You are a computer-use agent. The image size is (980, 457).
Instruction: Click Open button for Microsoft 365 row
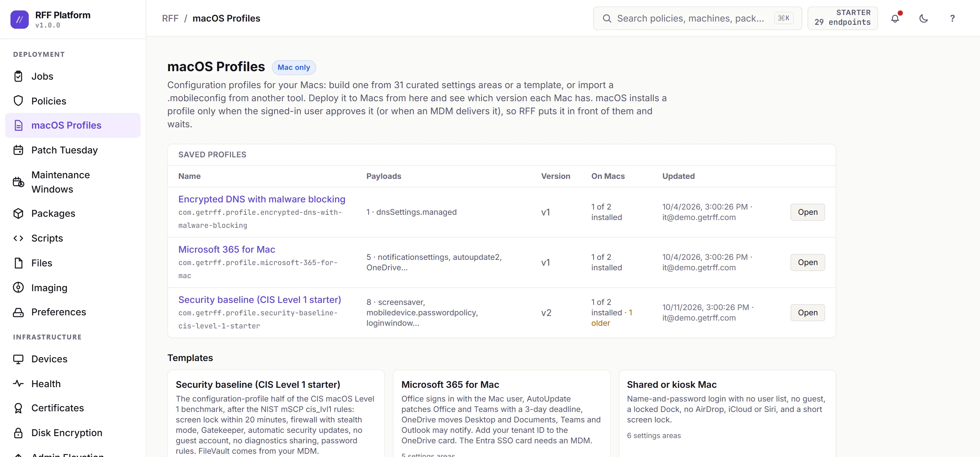click(x=807, y=262)
